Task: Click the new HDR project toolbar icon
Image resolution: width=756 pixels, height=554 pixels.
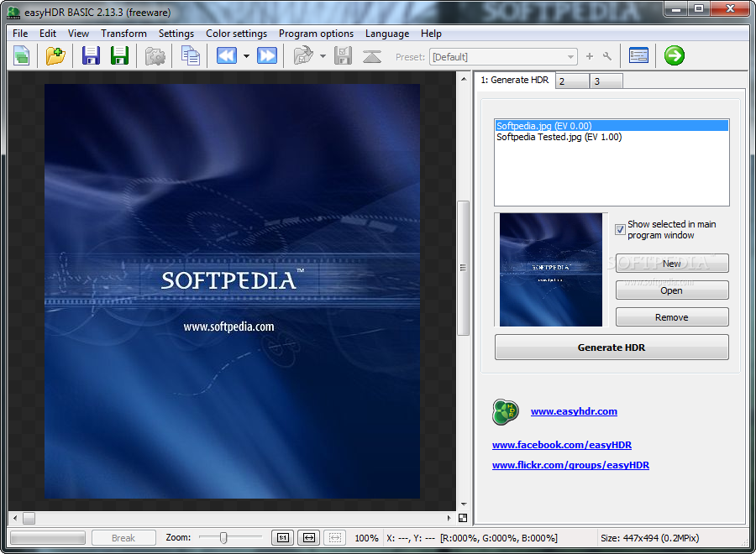Action: [22, 56]
